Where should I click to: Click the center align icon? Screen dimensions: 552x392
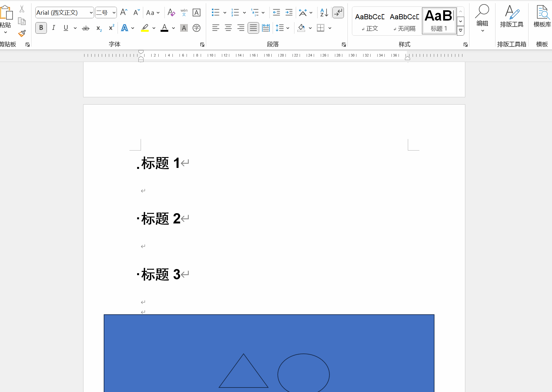tap(228, 28)
